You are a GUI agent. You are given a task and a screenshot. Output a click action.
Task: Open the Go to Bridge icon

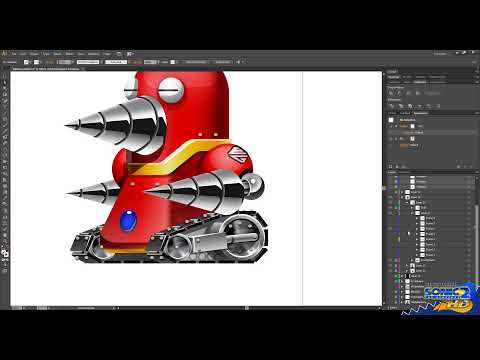pos(119,54)
